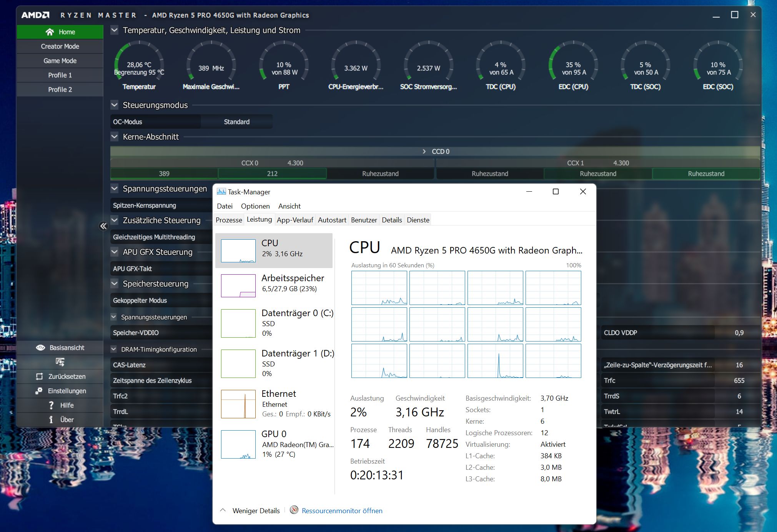Collapse Temperatur, Geschwindigkeit section

click(x=114, y=30)
